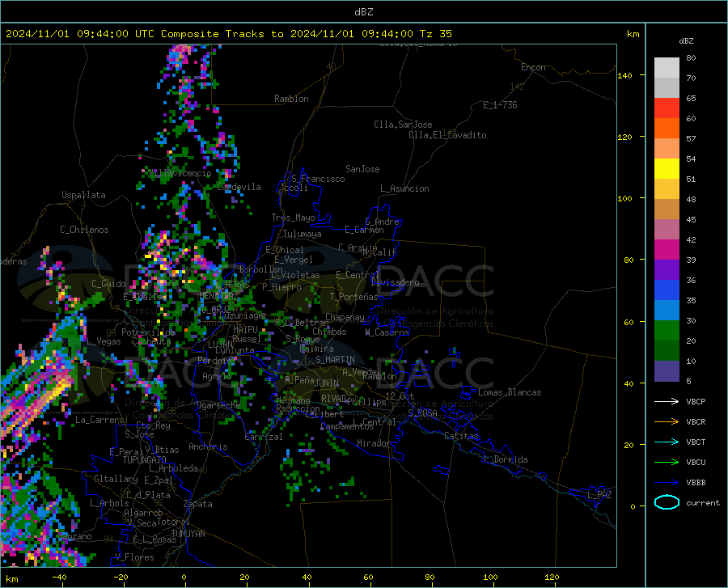Click the Uspallata place label on the map
This screenshot has width=728, height=588.
tap(83, 195)
